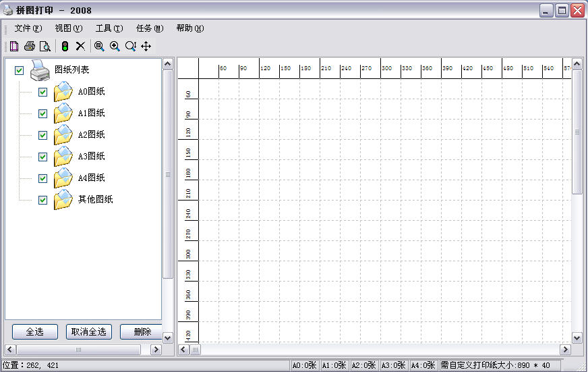Click the A1图纸 folder icon

[63, 113]
